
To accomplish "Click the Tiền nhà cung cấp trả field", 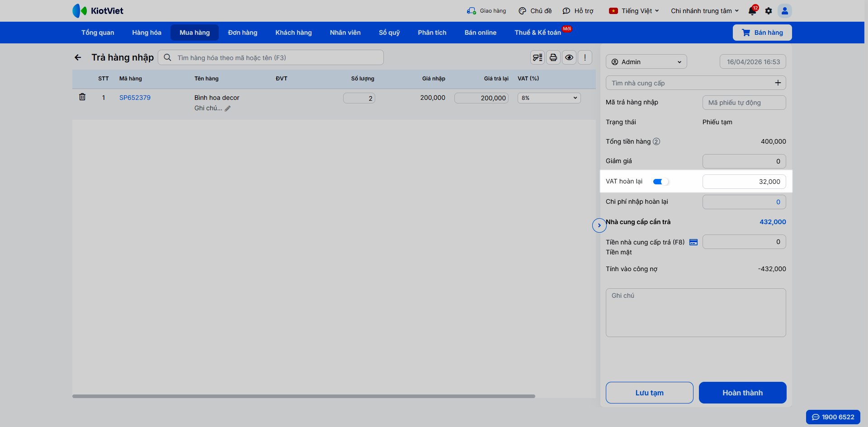I will pyautogui.click(x=744, y=242).
